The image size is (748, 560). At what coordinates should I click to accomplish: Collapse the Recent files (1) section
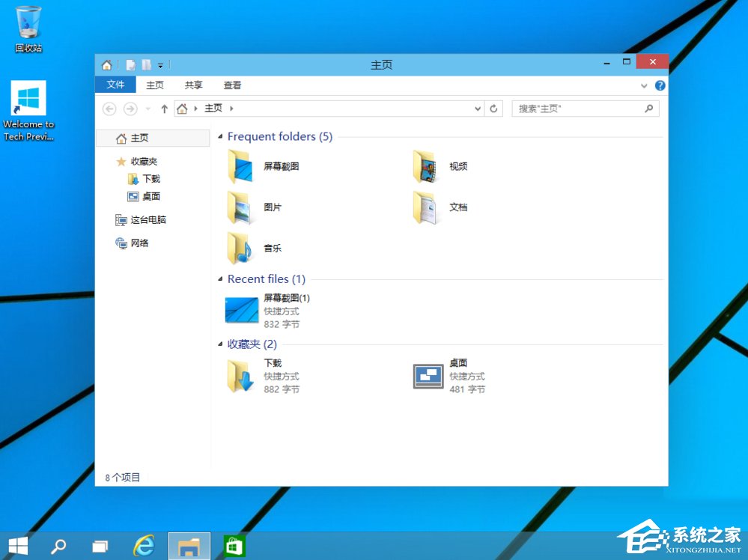coord(219,279)
